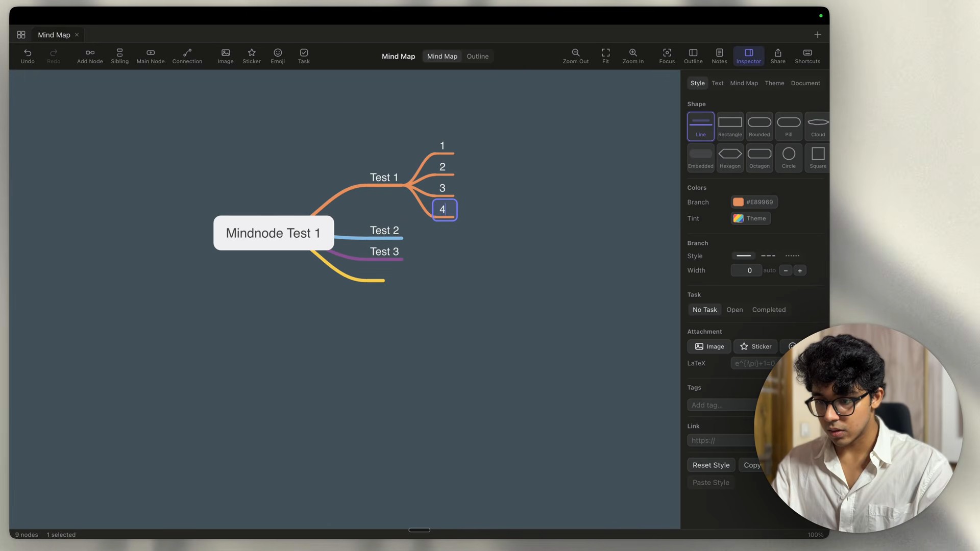
Task: Open the Shortcuts toolbar icon
Action: point(807,56)
